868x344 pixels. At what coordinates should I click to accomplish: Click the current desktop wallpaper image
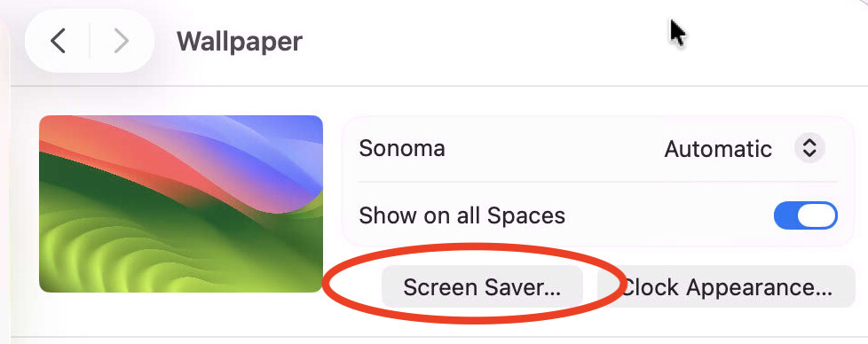[181, 204]
